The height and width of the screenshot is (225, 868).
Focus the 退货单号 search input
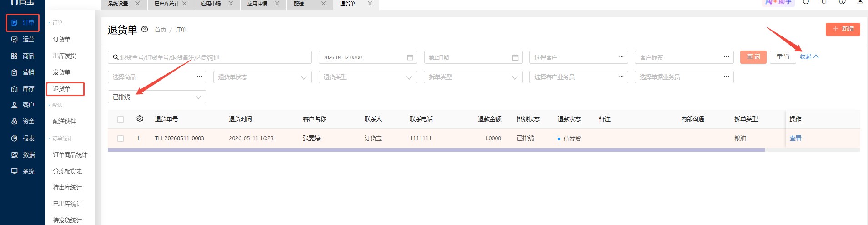point(210,57)
